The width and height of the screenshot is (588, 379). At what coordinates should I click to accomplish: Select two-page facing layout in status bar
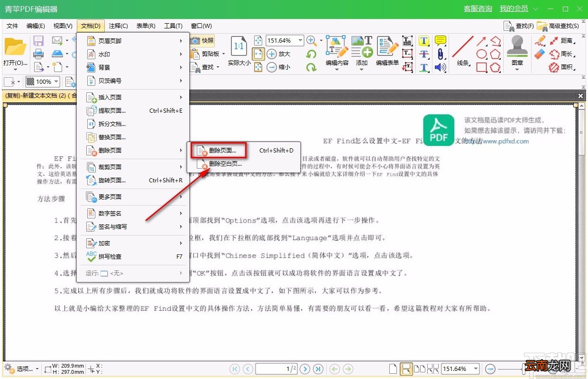pyautogui.click(x=420, y=369)
